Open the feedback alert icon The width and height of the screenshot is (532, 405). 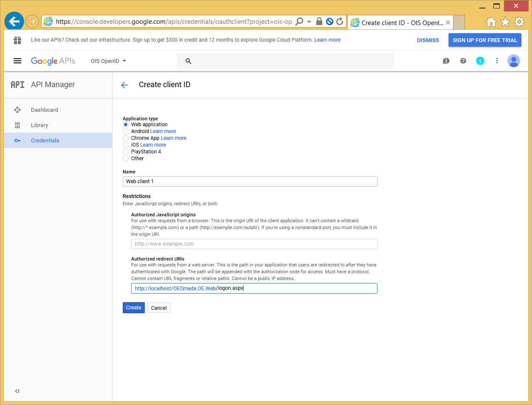coord(446,61)
